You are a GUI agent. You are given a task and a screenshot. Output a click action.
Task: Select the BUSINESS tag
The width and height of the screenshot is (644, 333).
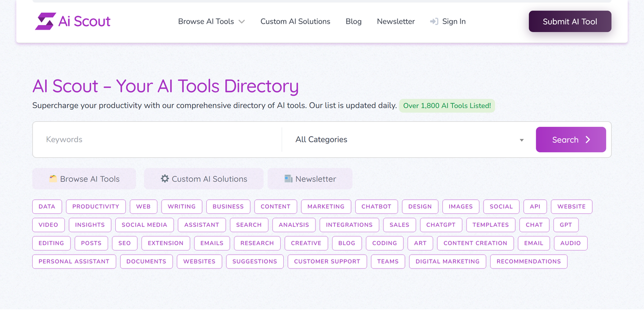click(228, 206)
